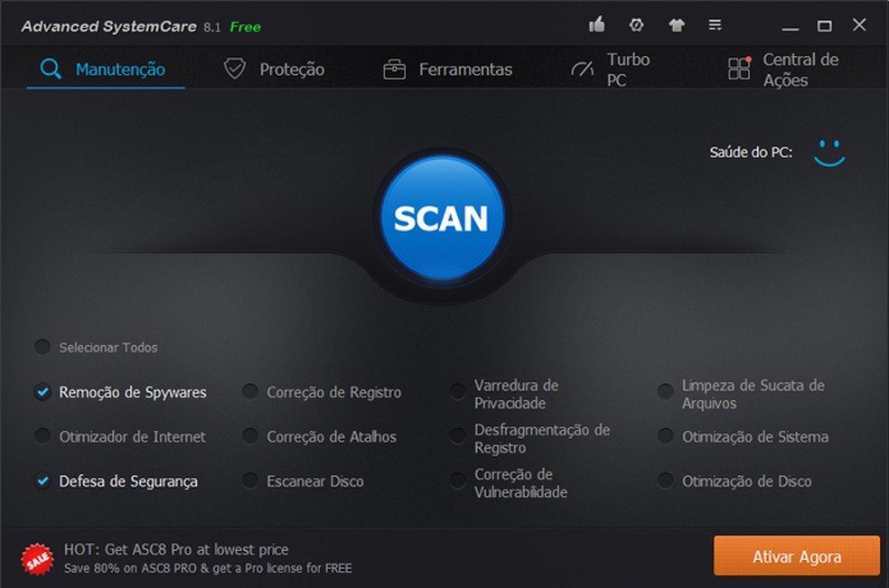The width and height of the screenshot is (889, 588).
Task: Give feedback with the thumbs-up icon
Action: [596, 25]
